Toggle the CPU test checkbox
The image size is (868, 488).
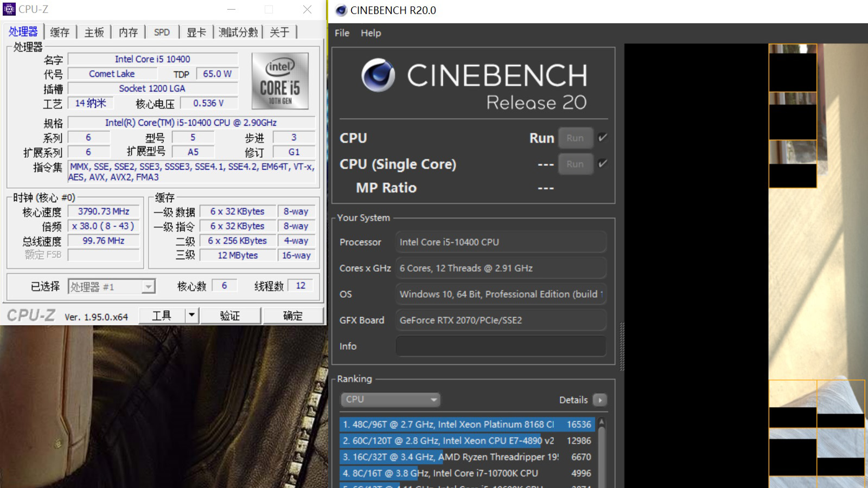(x=602, y=138)
